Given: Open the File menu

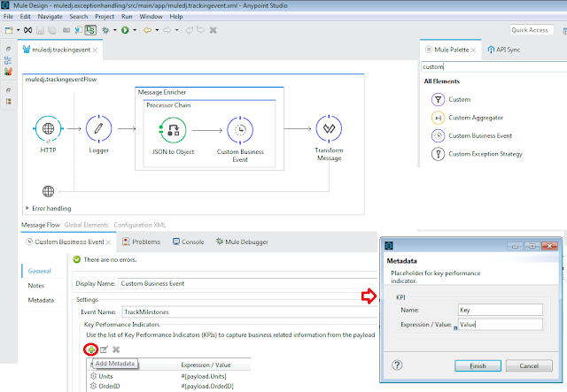Looking at the screenshot, I should tap(8, 17).
